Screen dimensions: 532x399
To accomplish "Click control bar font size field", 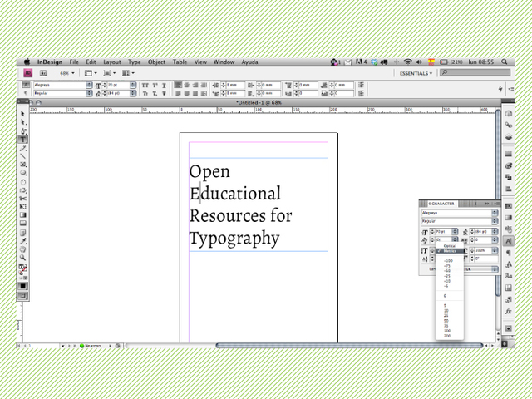I will (118, 85).
